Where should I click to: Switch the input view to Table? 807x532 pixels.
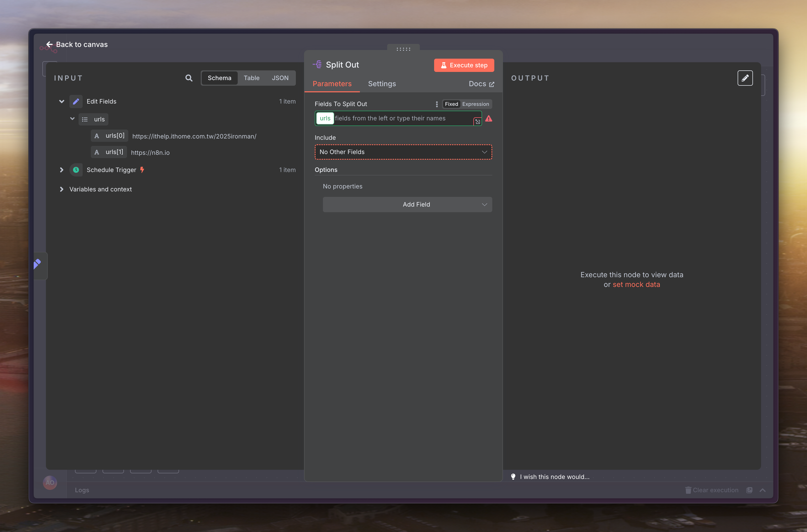tap(251, 78)
